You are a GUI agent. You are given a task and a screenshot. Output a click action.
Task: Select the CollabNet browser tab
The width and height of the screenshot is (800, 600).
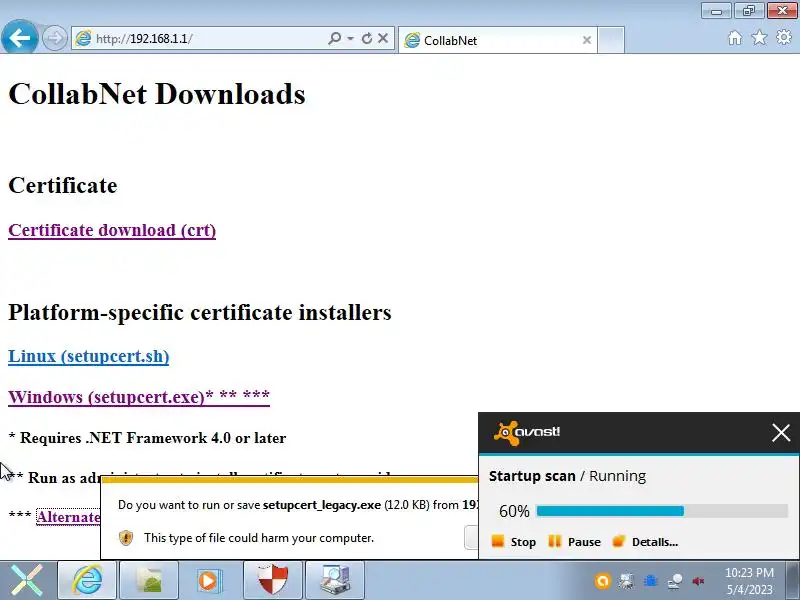[x=497, y=40]
